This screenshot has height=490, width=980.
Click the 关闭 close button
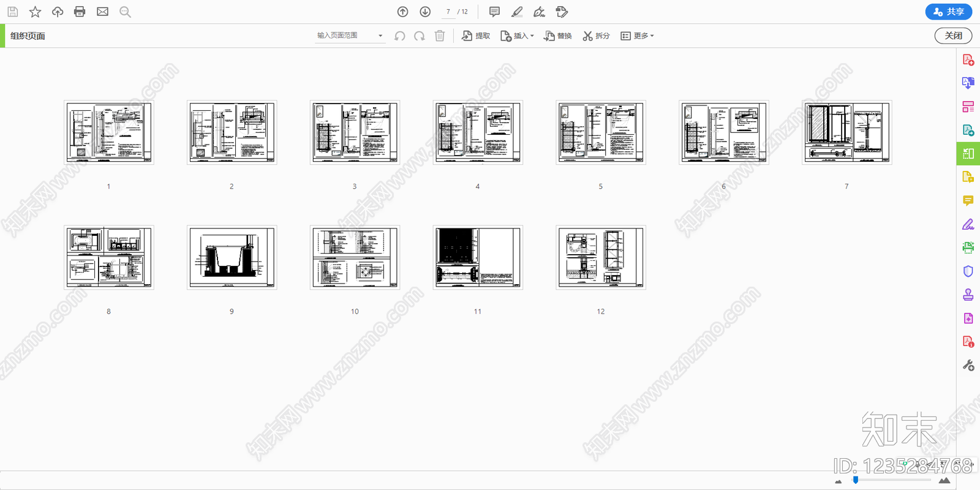pyautogui.click(x=953, y=36)
